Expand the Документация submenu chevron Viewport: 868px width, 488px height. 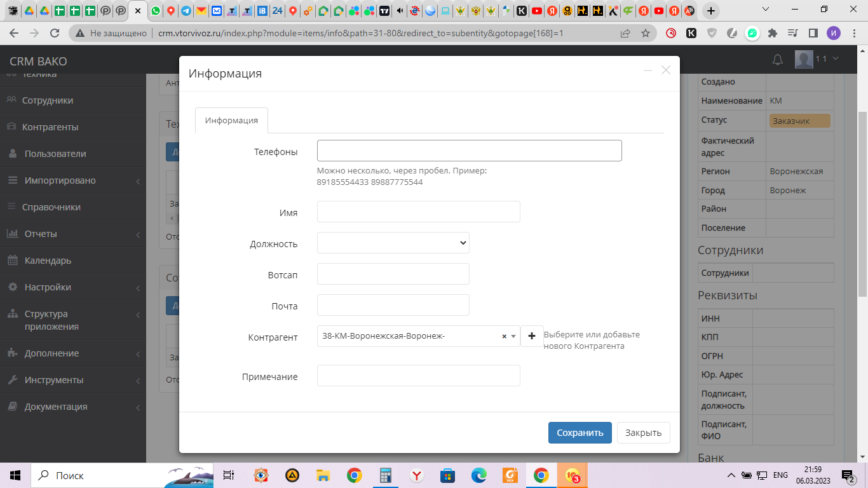138,407
